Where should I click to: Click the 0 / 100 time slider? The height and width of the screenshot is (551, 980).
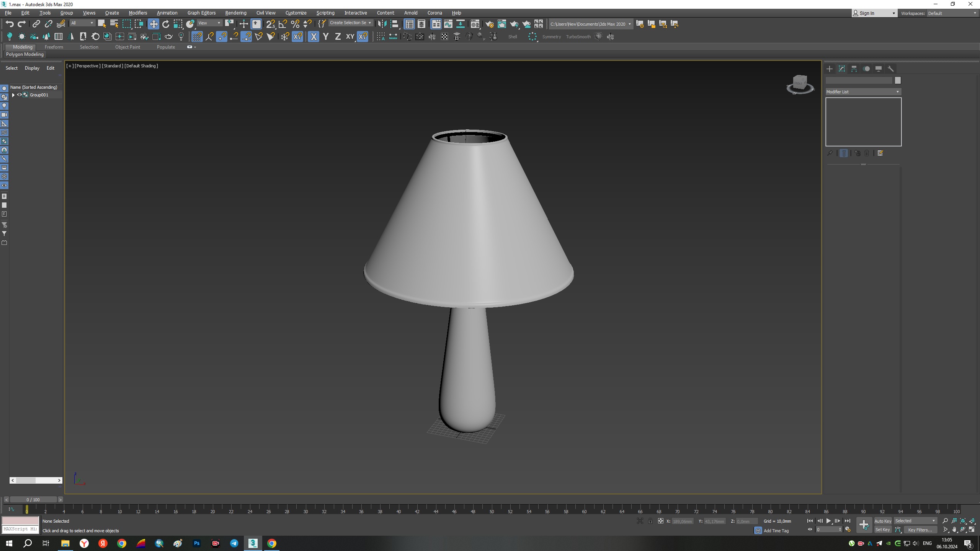click(x=33, y=500)
